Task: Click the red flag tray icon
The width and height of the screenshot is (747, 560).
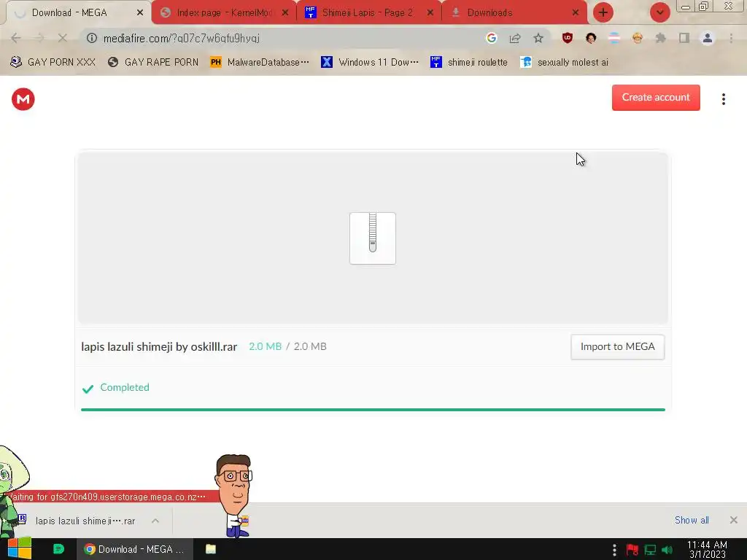Action: point(632,550)
